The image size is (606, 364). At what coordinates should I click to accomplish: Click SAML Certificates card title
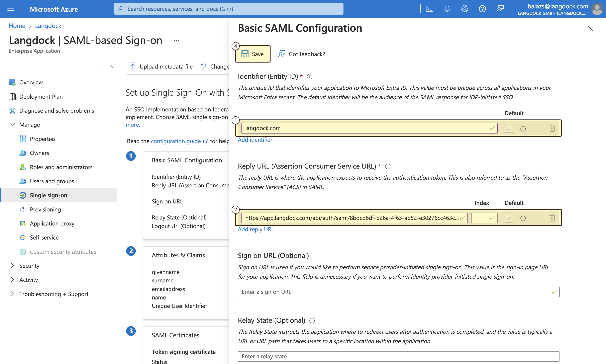(175, 335)
